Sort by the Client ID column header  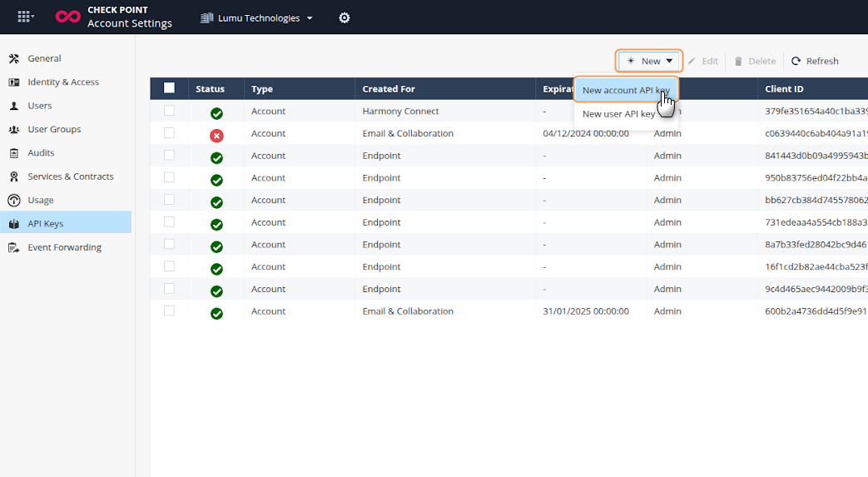pyautogui.click(x=784, y=89)
